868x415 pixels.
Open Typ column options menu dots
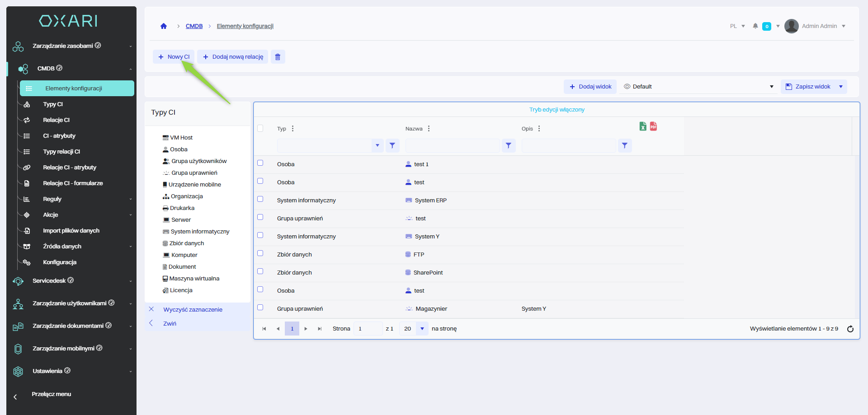[292, 129]
